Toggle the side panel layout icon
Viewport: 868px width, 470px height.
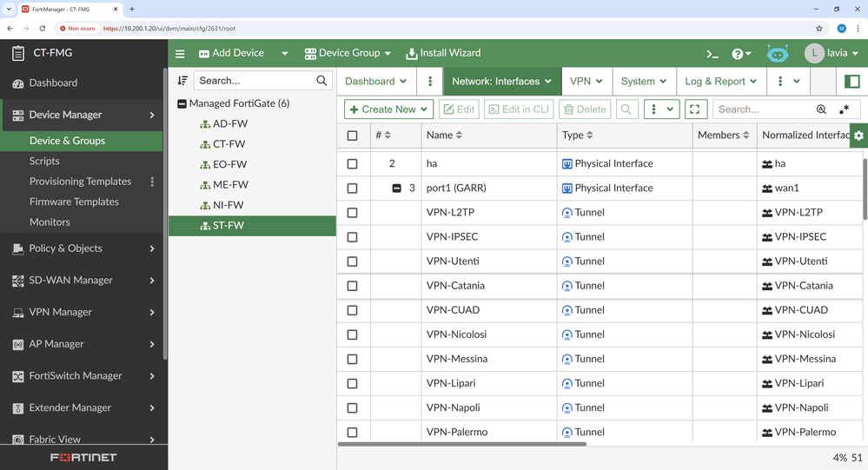point(851,82)
